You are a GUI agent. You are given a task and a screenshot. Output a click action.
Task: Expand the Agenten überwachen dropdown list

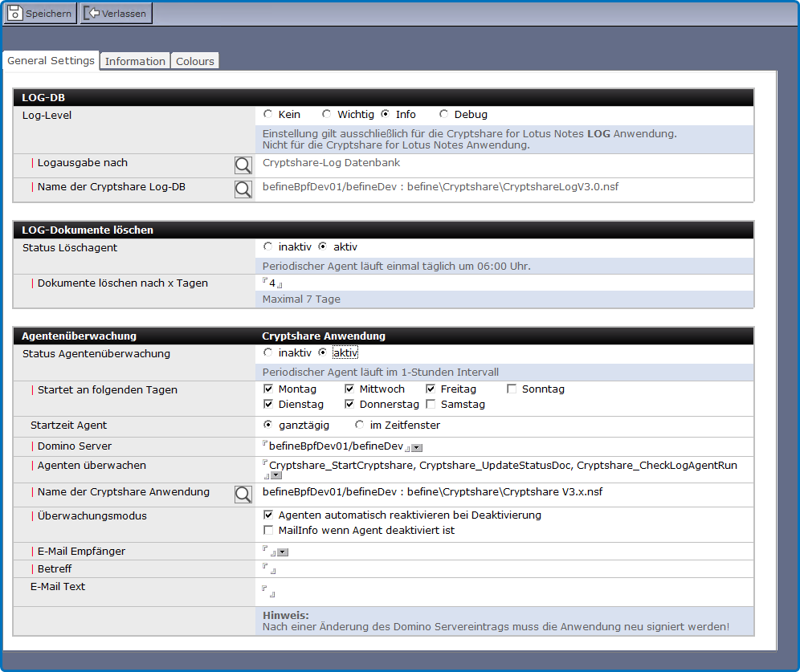pos(276,476)
